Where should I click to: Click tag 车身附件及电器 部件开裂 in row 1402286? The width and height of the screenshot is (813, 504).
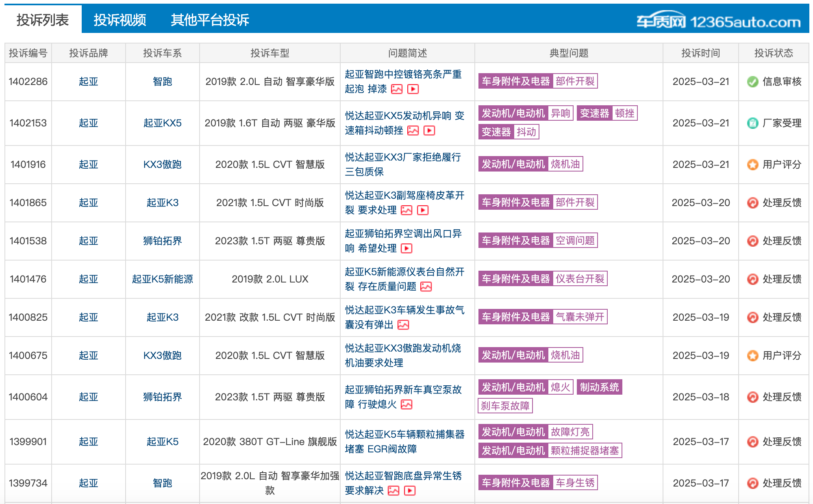point(538,81)
